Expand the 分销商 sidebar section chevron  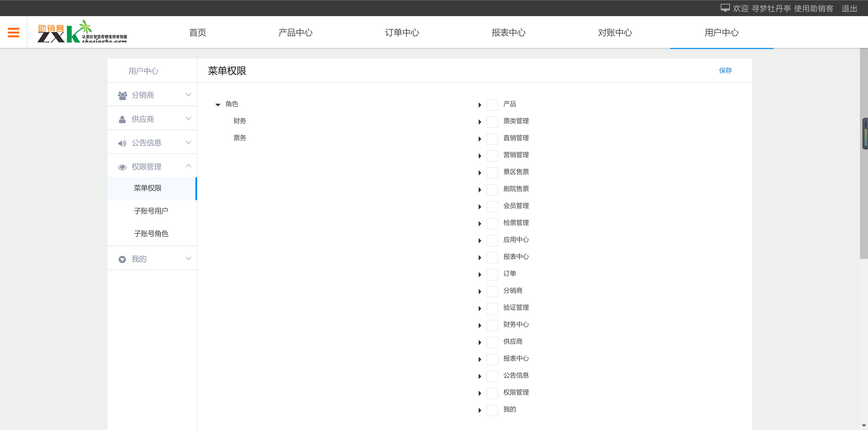coord(188,95)
